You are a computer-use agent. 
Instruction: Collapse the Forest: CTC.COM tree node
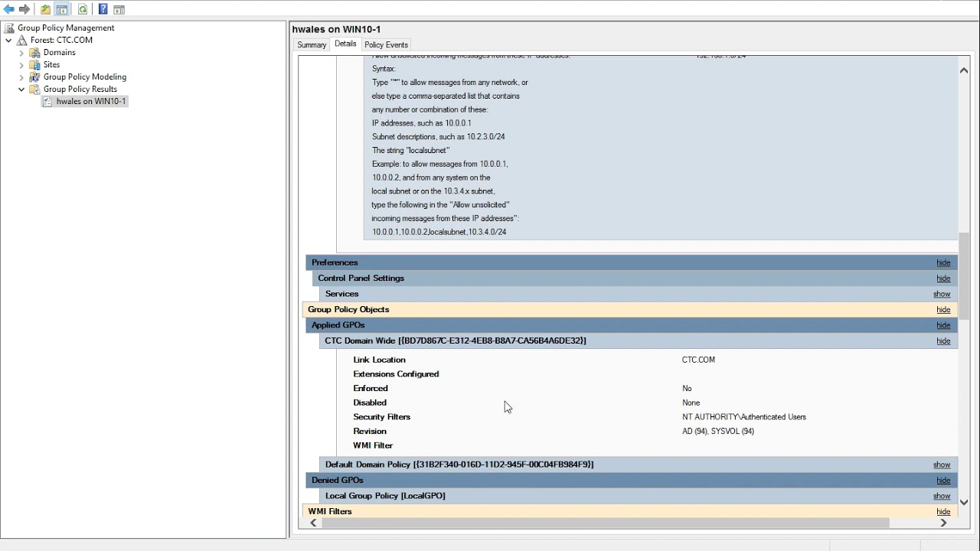(x=8, y=40)
